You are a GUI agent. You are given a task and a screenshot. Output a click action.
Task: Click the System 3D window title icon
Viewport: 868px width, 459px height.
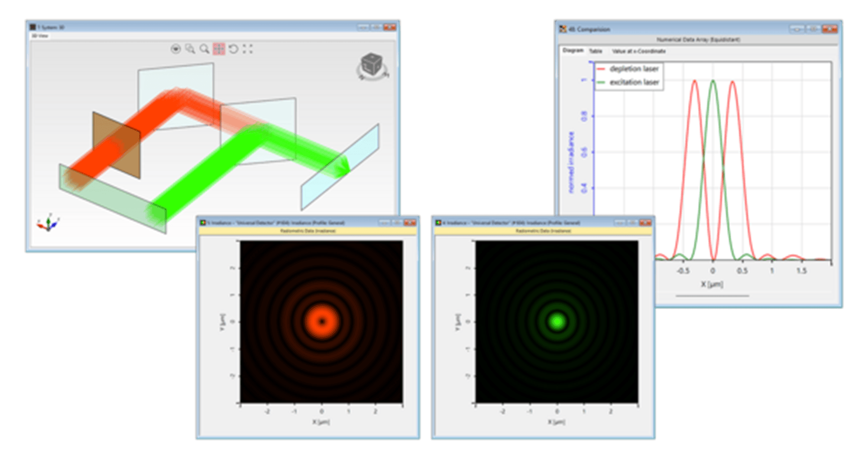click(x=33, y=27)
